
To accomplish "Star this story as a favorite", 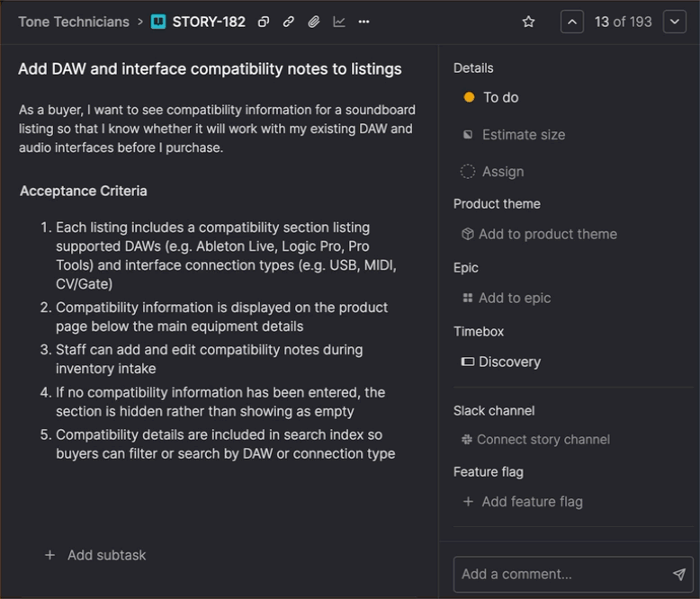I will click(529, 22).
